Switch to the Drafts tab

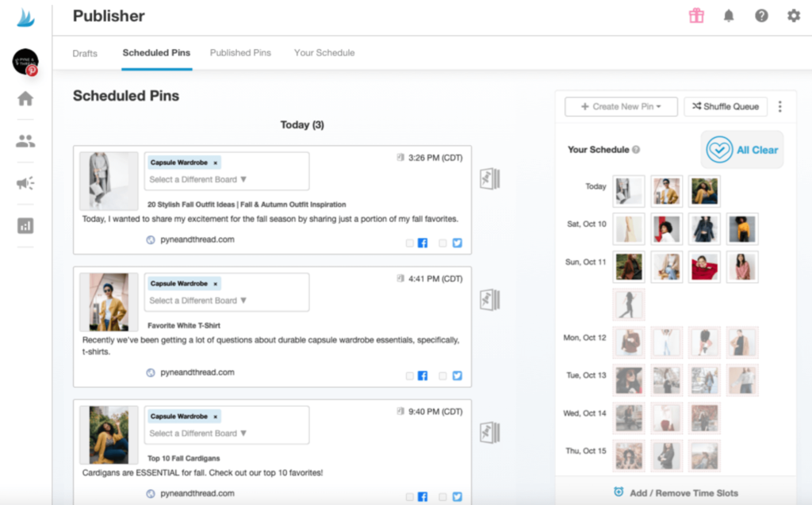85,53
